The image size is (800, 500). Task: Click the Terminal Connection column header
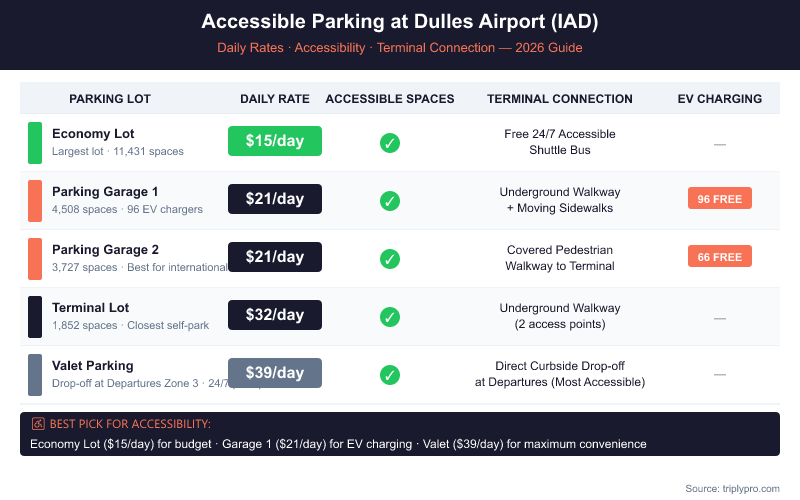click(x=560, y=99)
